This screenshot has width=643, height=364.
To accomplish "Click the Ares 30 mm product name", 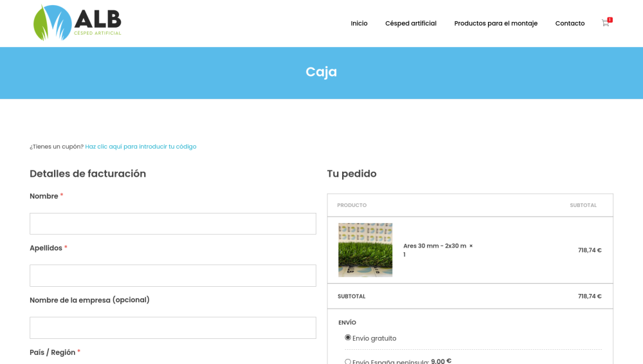I will (x=434, y=246).
